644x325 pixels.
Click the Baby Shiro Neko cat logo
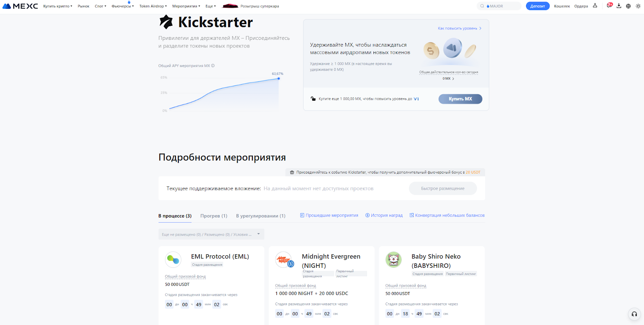[394, 260]
